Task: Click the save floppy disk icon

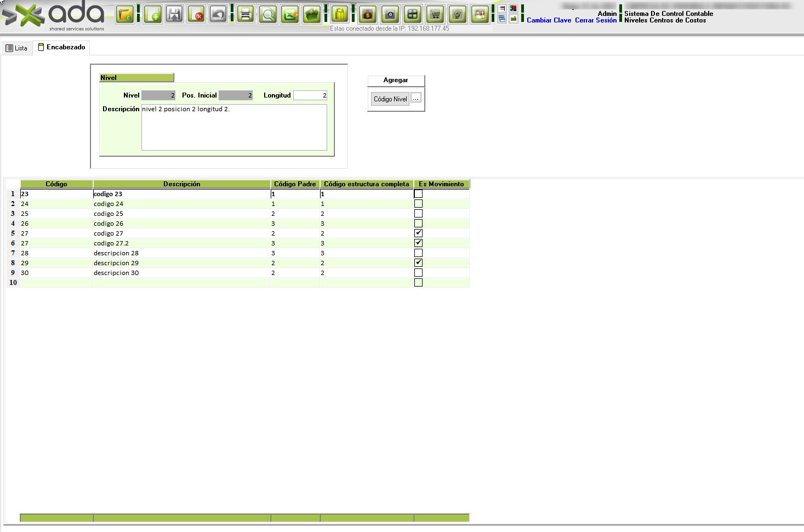Action: [x=174, y=14]
